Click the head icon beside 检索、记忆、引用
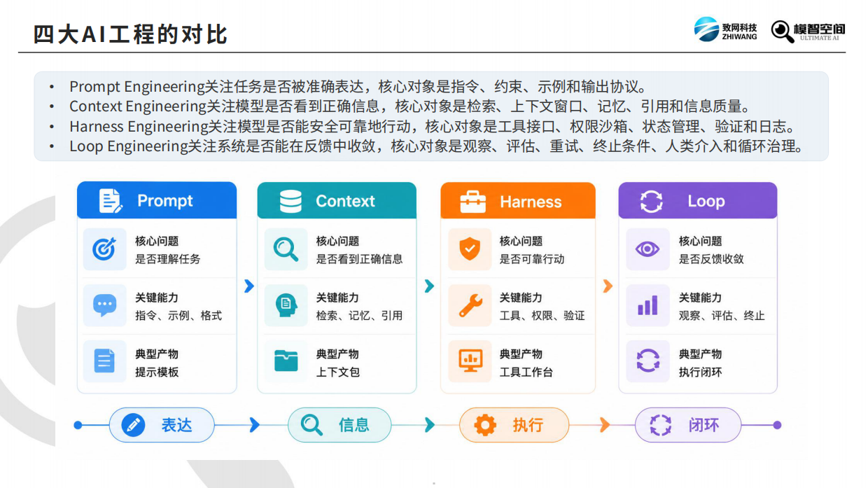The image size is (868, 488). pyautogui.click(x=286, y=305)
